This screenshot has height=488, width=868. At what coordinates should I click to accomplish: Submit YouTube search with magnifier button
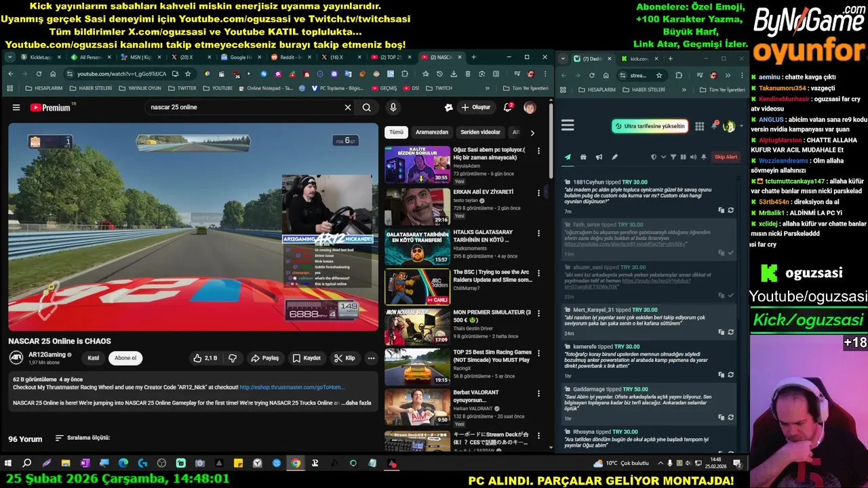[366, 107]
